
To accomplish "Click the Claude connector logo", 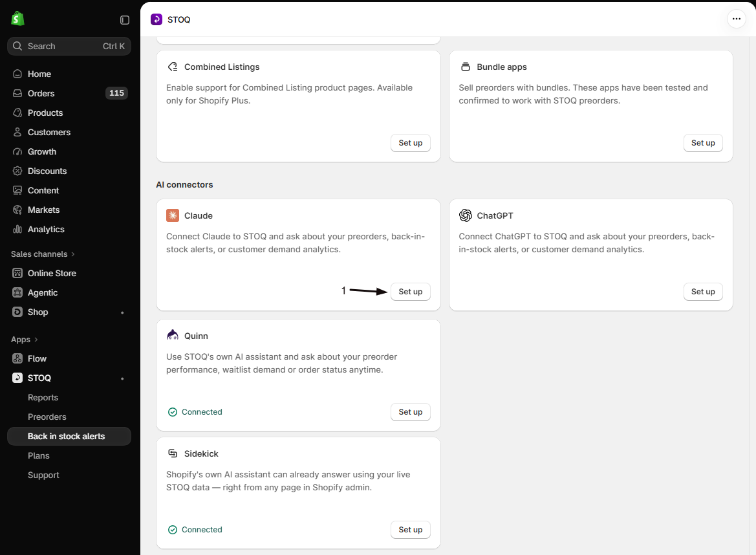I will [173, 215].
